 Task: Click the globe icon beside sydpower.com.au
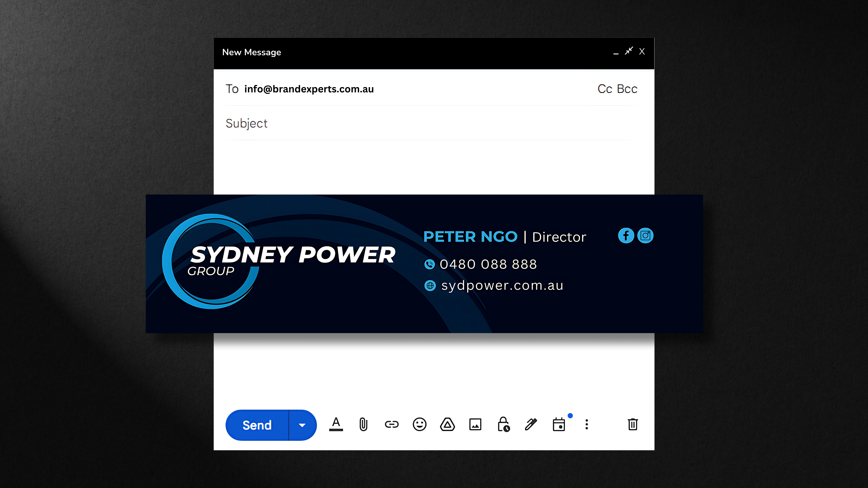click(x=430, y=286)
